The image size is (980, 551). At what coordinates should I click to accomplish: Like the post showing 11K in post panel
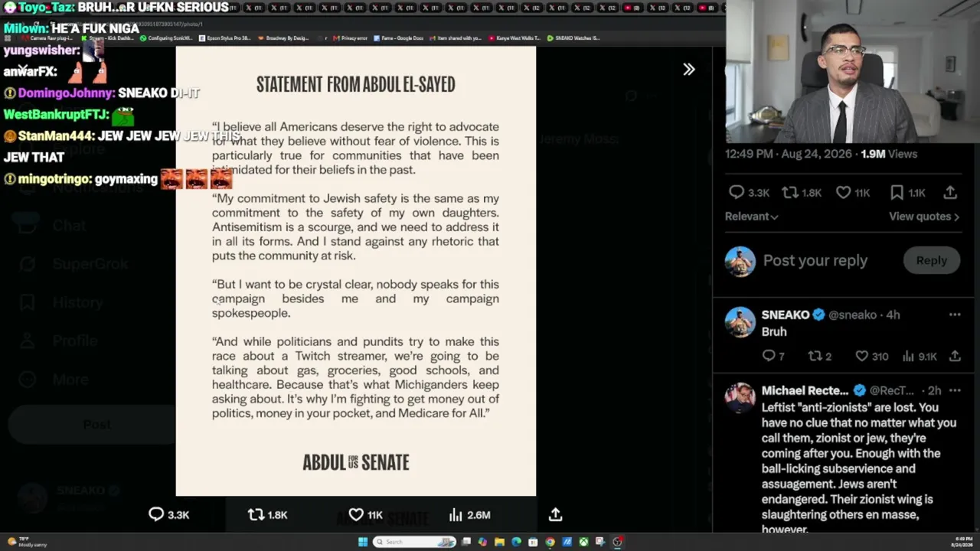843,193
